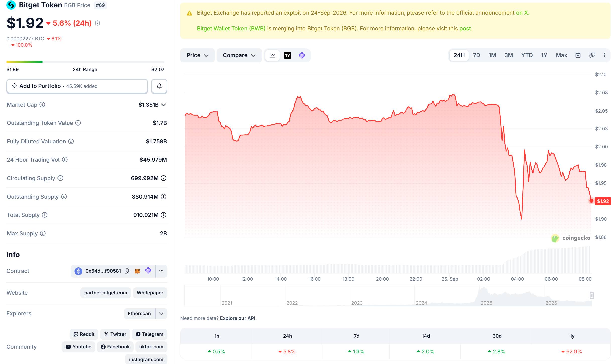Click the red $1.92 current price marker
The image size is (611, 364).
(x=603, y=201)
